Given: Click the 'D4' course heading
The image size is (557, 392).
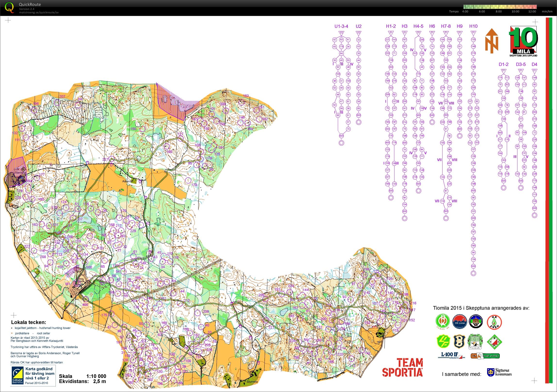Looking at the screenshot, I should (x=534, y=64).
